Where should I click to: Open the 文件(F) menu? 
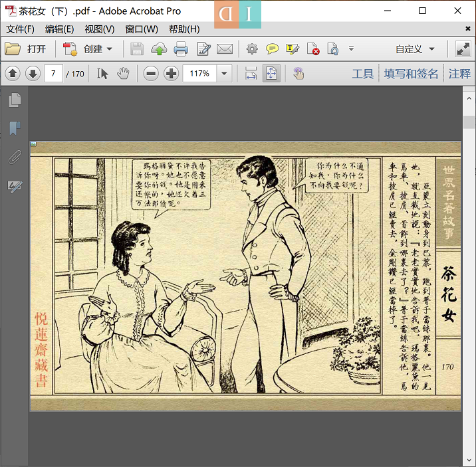(x=20, y=29)
